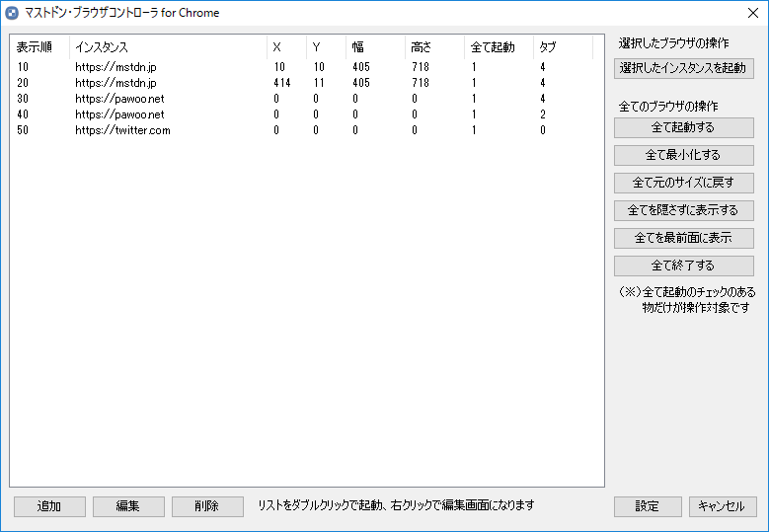The height and width of the screenshot is (532, 769).
Task: Click the 選択したブラウザの操作 label
Action: pos(674,43)
